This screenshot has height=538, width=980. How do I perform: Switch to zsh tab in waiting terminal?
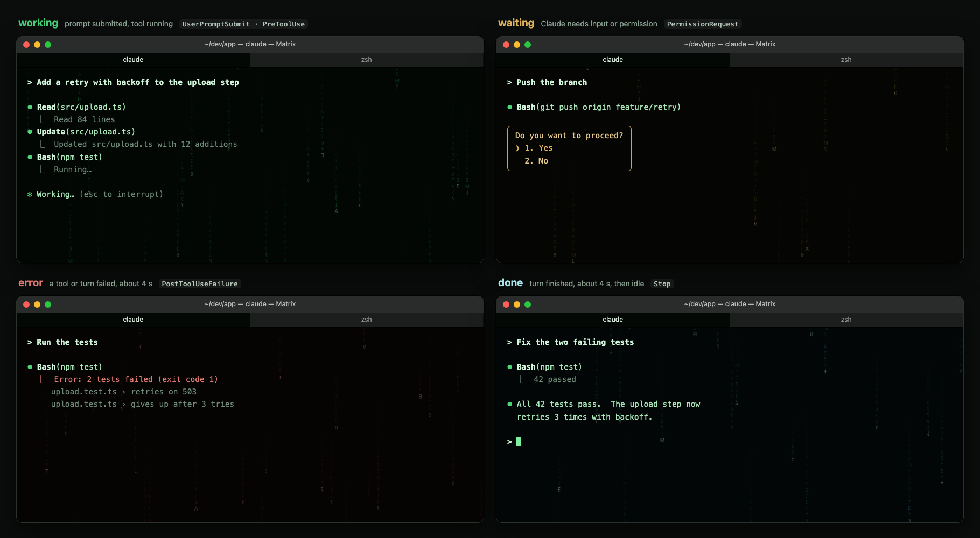(846, 60)
